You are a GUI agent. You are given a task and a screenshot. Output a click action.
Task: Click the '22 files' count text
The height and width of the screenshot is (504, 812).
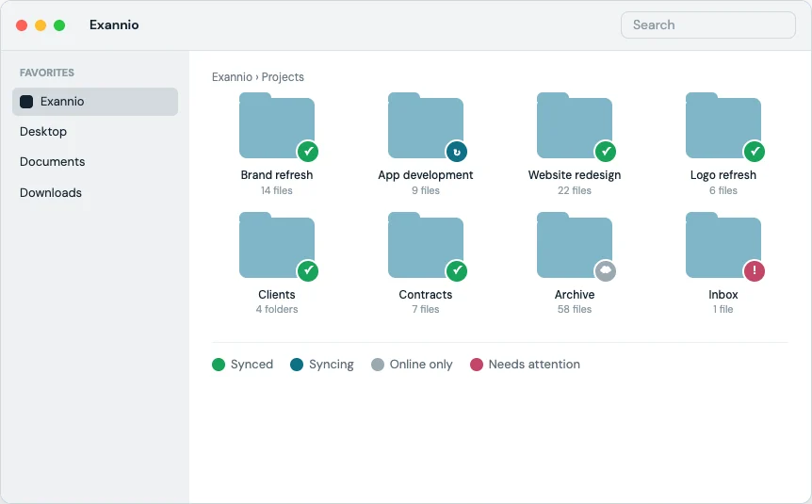click(575, 190)
